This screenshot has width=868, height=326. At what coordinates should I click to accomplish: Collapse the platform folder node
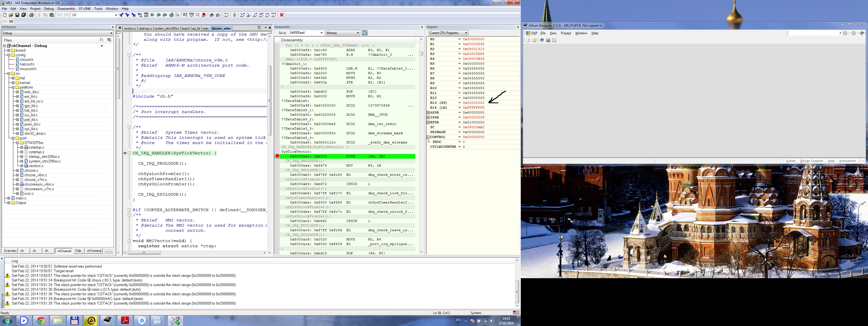(x=13, y=87)
